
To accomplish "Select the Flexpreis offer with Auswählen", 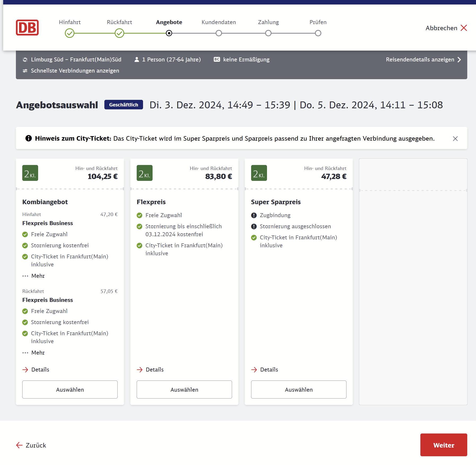I will pyautogui.click(x=184, y=390).
